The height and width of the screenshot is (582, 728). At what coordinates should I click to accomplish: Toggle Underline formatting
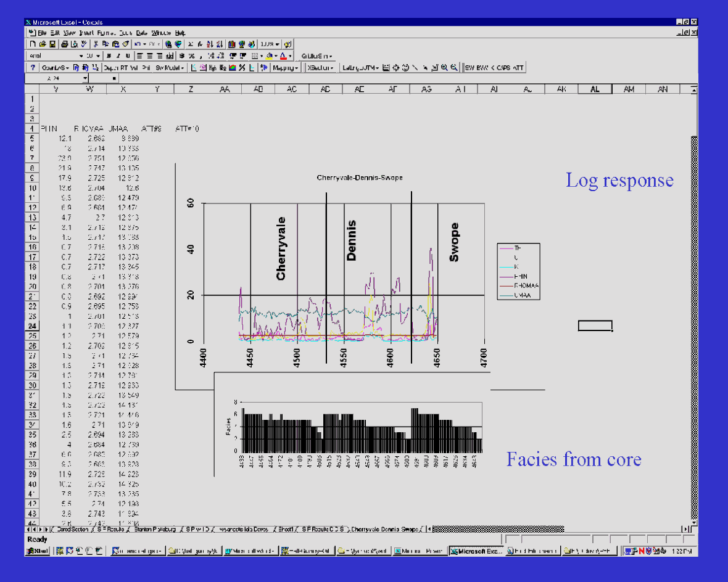127,56
